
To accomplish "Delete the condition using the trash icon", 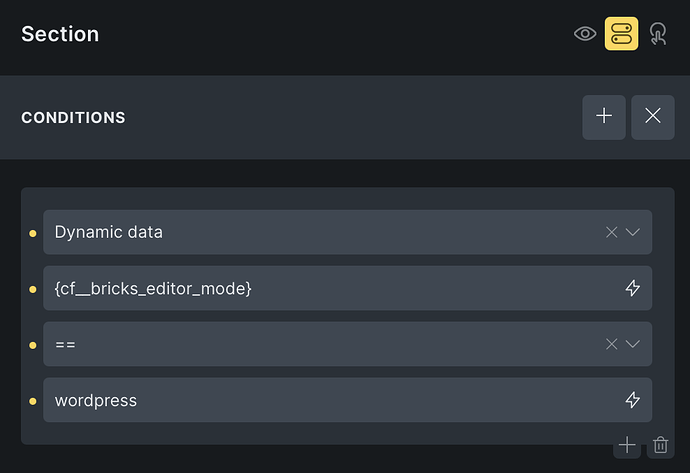I will tap(660, 445).
